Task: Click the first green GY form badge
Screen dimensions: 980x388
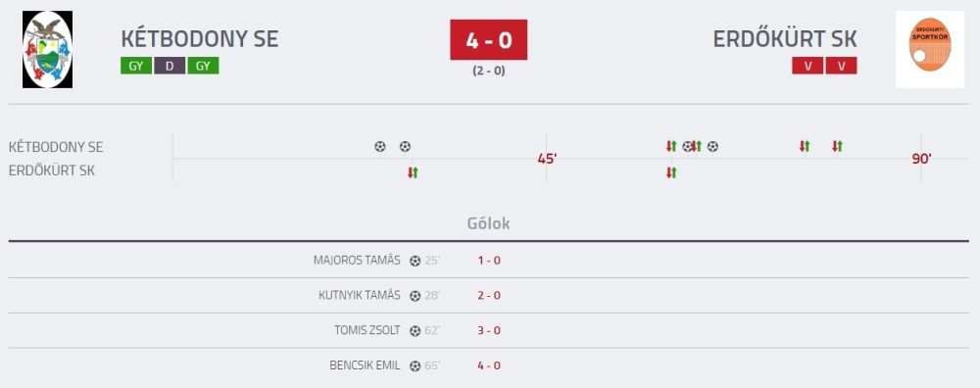Action: [x=136, y=66]
